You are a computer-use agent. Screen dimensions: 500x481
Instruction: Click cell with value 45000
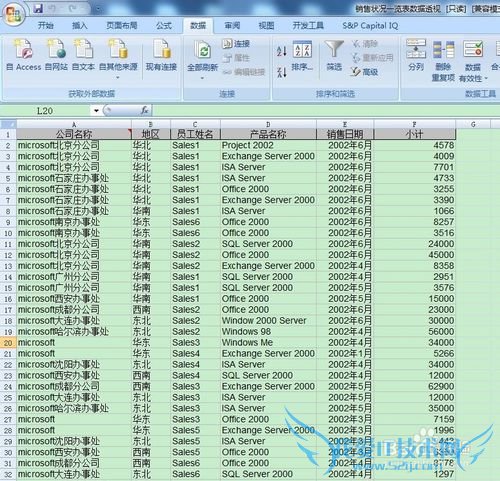coord(414,255)
